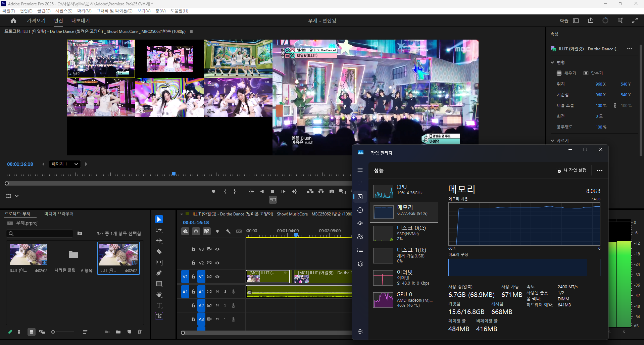Toggle scale constrain proportions link
Screen dimensions: 644x345
[x=615, y=105]
